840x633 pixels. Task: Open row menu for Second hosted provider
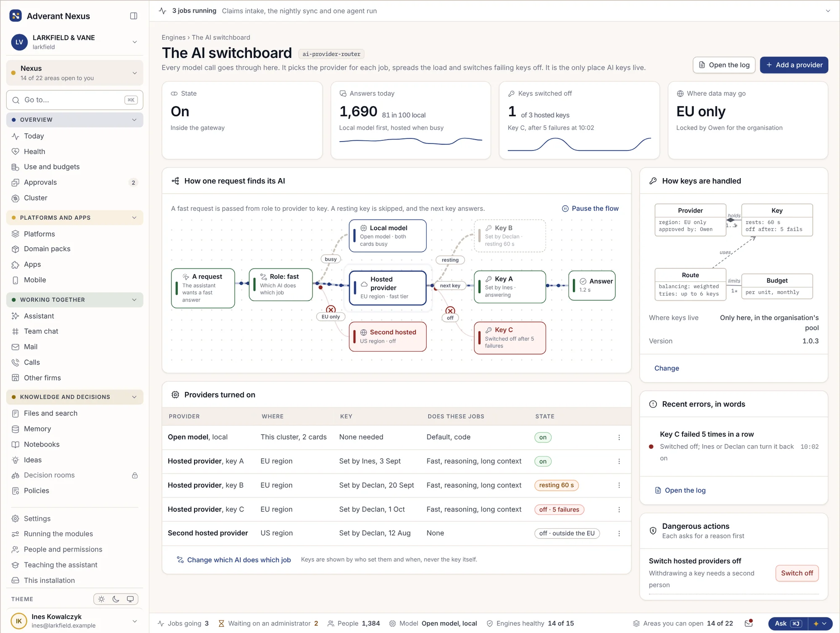click(619, 533)
